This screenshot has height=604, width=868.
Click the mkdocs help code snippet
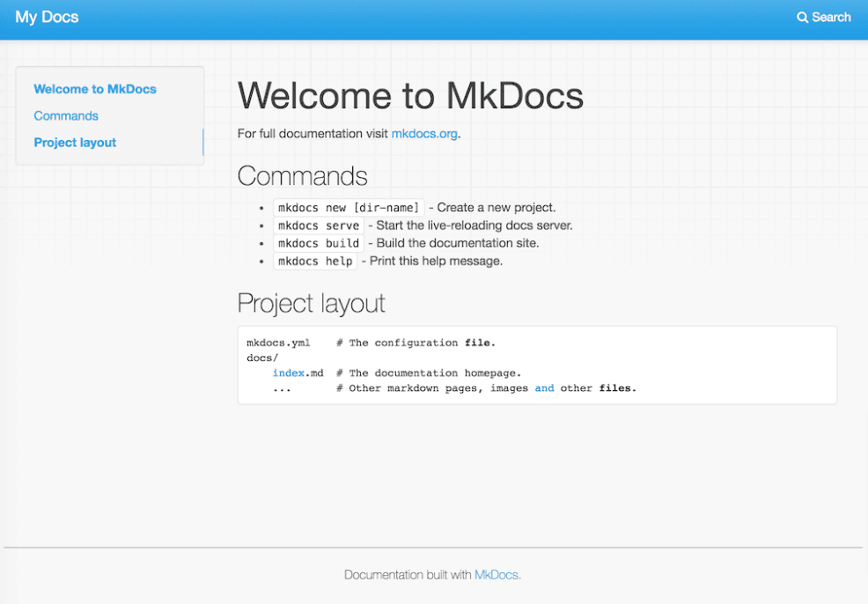pyautogui.click(x=314, y=261)
